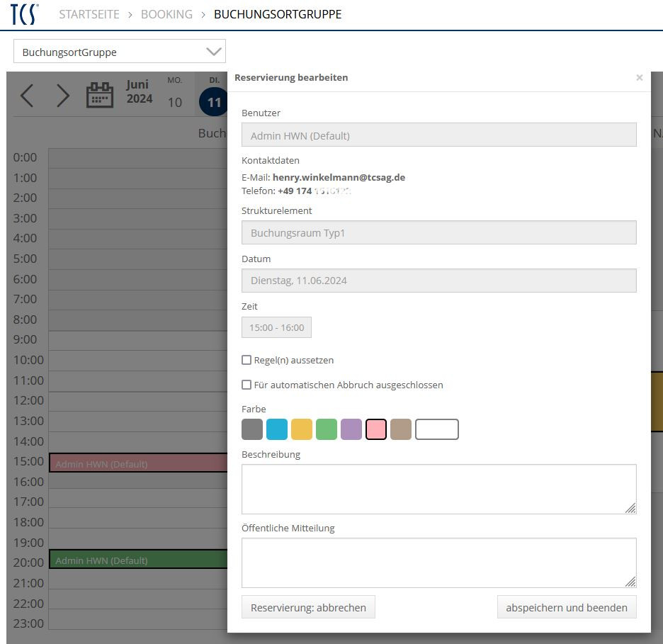
Task: Navigate to BOOKING breadcrumb
Action: click(x=166, y=14)
